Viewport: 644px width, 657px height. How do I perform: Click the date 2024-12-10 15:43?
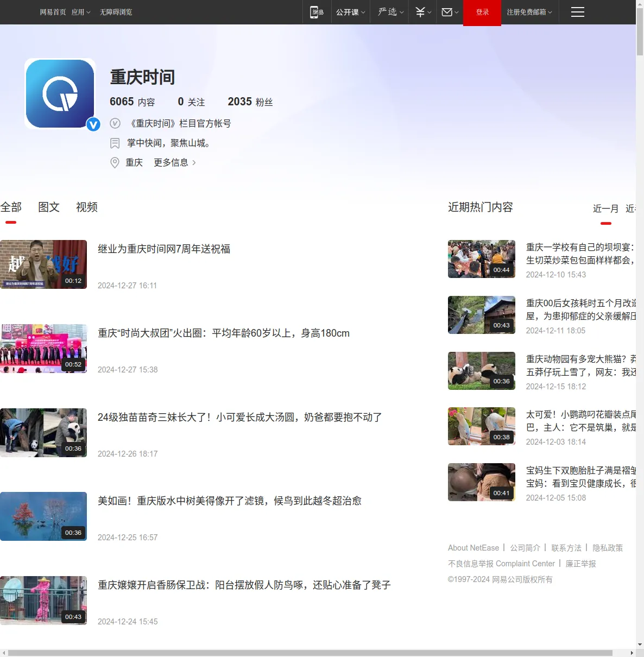[556, 275]
